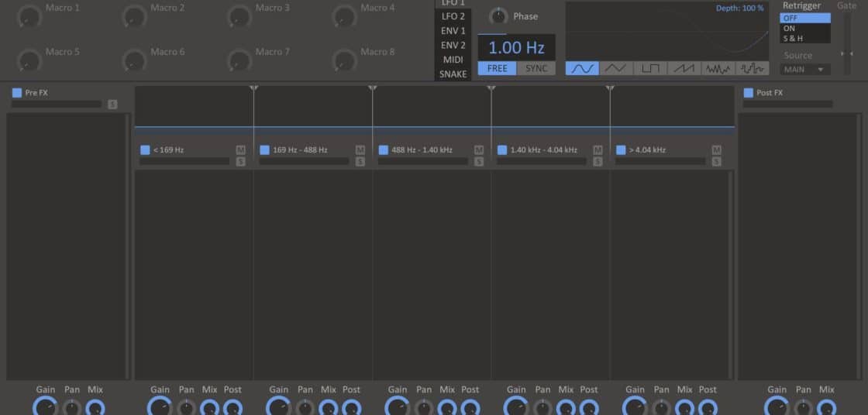
Task: Click the 1.40 kHz crossover marker
Action: point(491,88)
